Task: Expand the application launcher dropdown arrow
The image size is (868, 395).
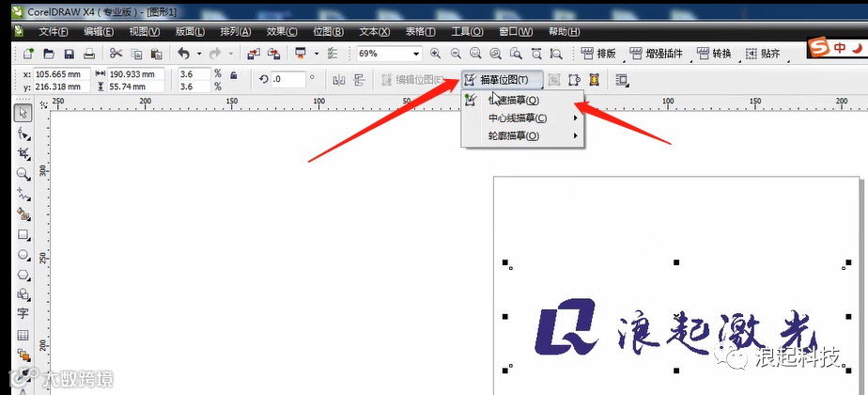Action: (316, 54)
